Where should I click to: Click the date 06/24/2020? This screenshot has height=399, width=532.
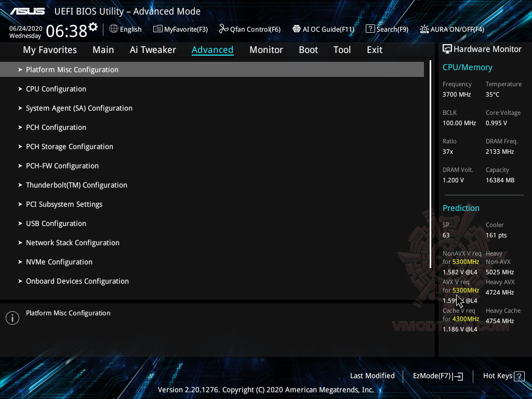pos(26,29)
